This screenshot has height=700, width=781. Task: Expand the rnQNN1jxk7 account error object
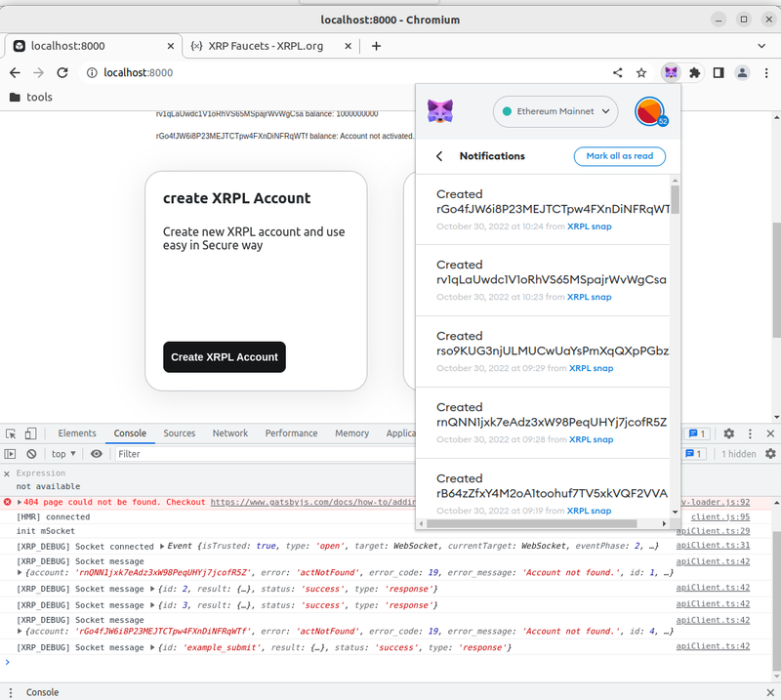20,573
